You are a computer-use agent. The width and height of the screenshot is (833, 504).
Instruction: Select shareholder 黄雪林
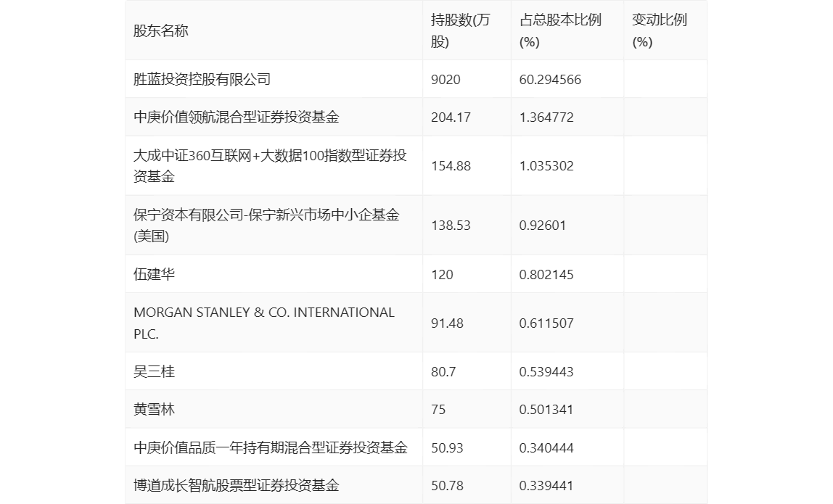[x=154, y=409]
